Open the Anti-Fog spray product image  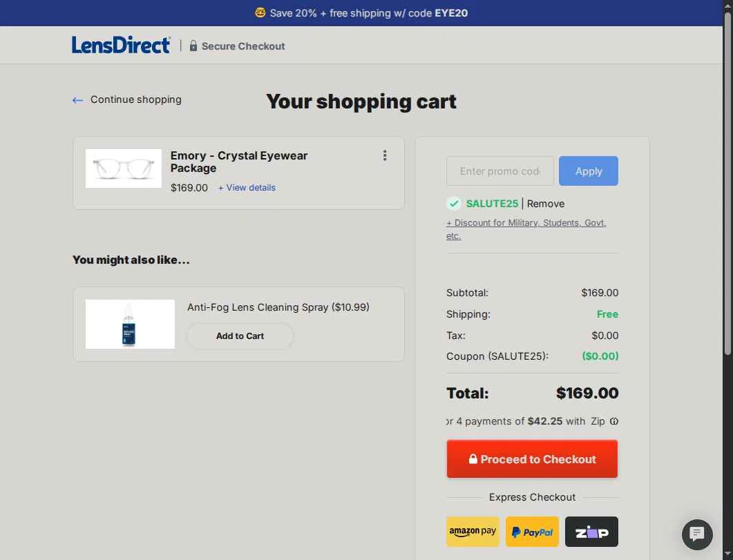[130, 324]
